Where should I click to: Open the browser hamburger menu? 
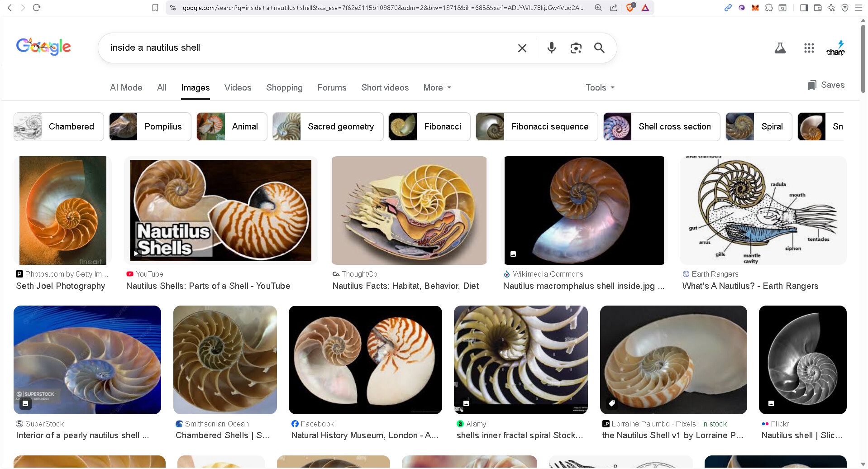click(858, 8)
